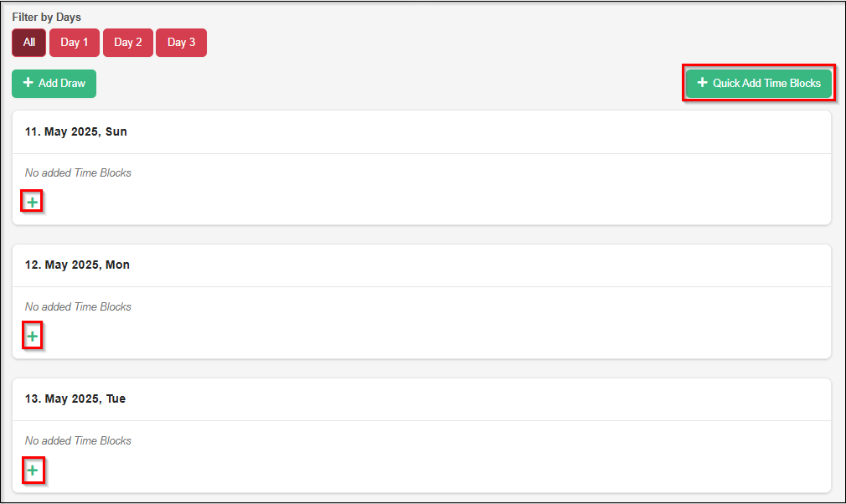Filter schedule by Day 2

[128, 43]
